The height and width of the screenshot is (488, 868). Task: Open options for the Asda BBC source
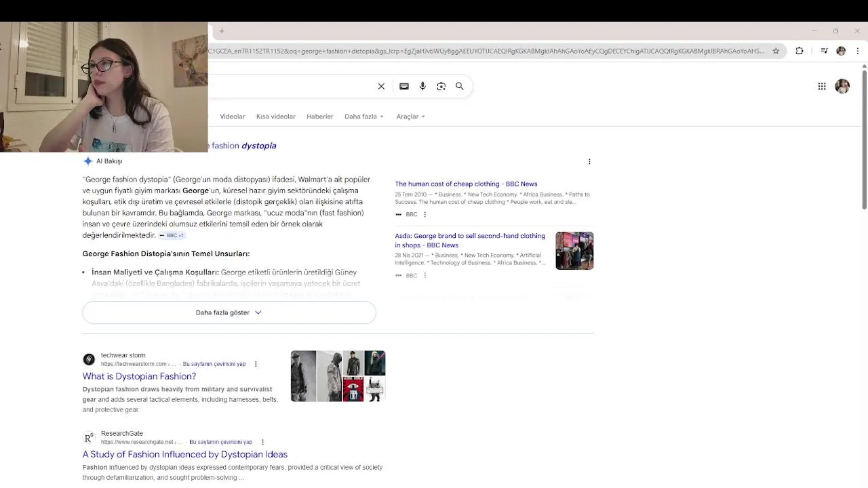425,275
